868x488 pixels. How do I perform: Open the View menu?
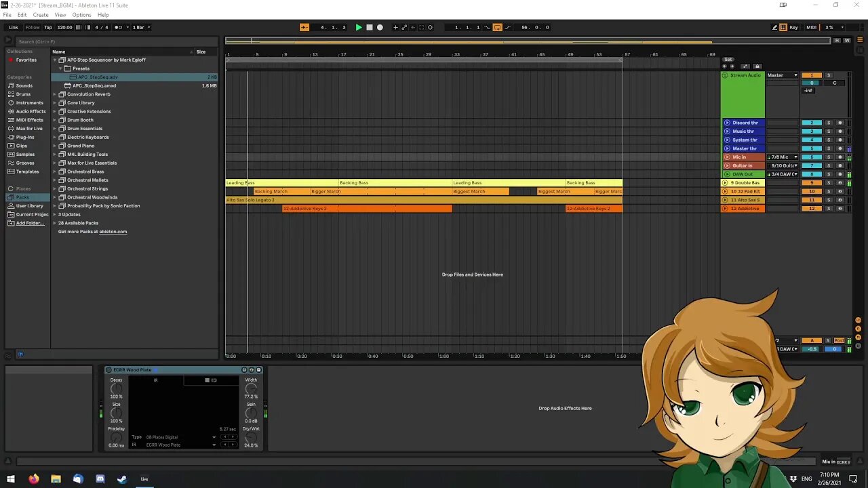pos(60,15)
